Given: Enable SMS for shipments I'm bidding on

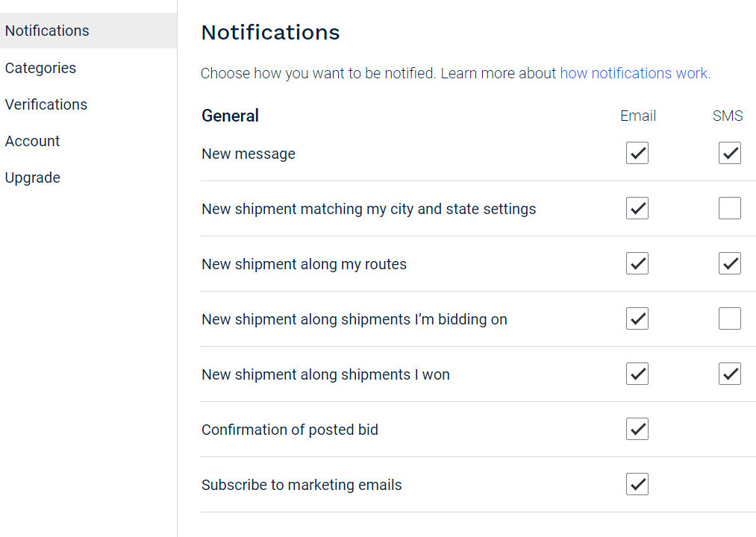Looking at the screenshot, I should [x=730, y=319].
